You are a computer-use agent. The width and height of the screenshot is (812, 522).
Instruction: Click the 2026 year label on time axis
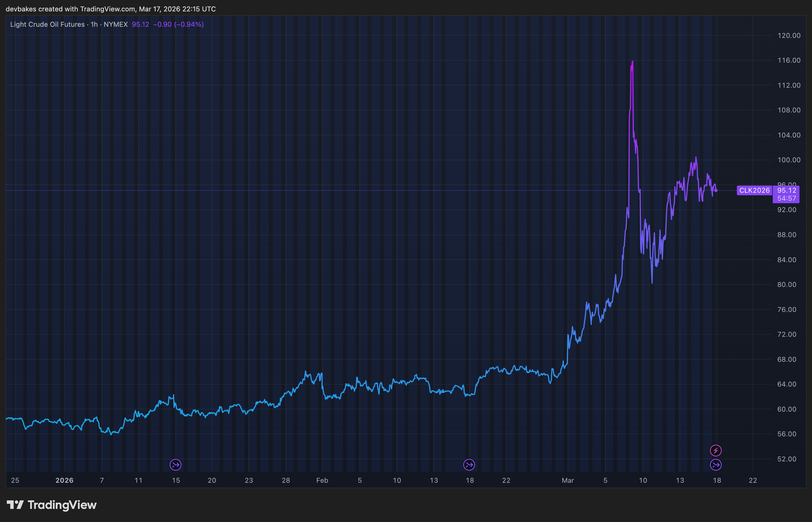(x=64, y=480)
